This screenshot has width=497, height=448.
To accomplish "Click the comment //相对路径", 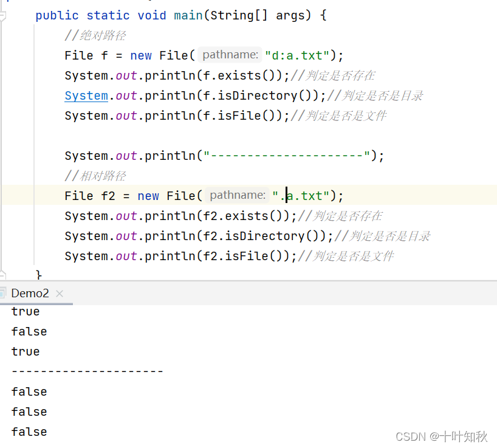I will [95, 176].
